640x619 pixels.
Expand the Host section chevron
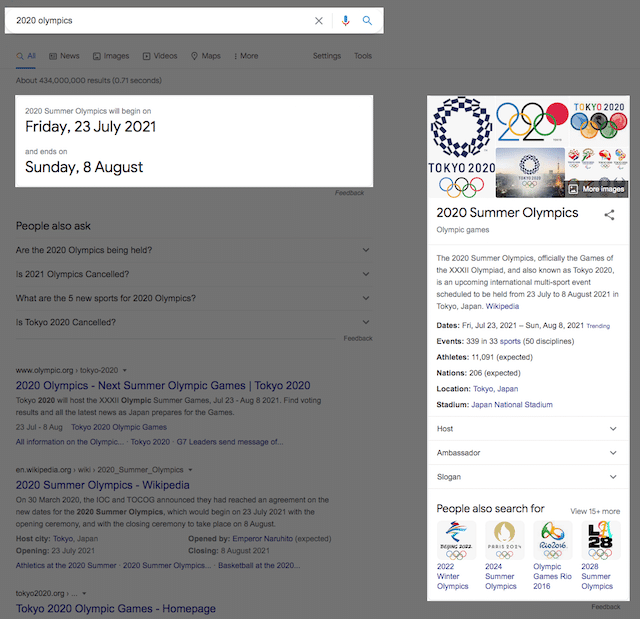click(613, 429)
